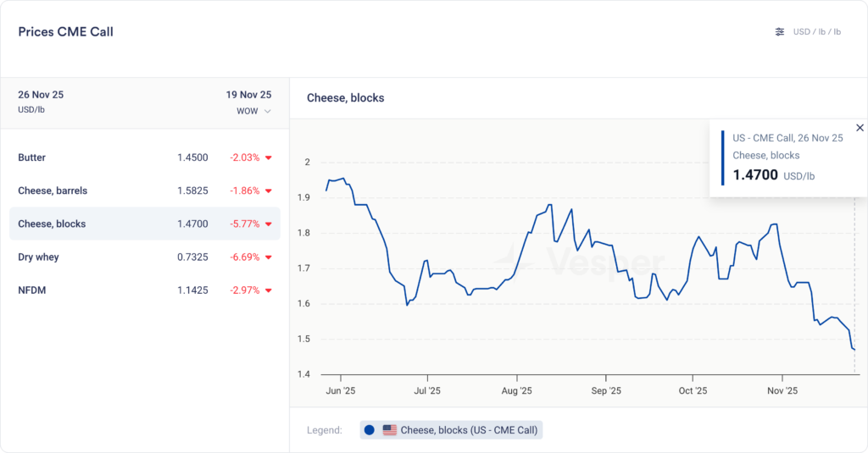Image resolution: width=868 pixels, height=453 pixels.
Task: Close the price tooltip popup
Action: click(860, 128)
